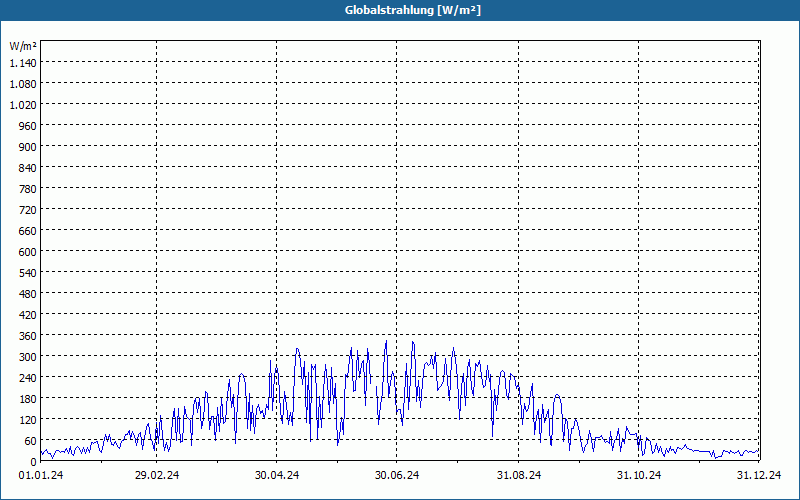Click the 960 y-axis value
The image size is (800, 500).
click(x=28, y=126)
